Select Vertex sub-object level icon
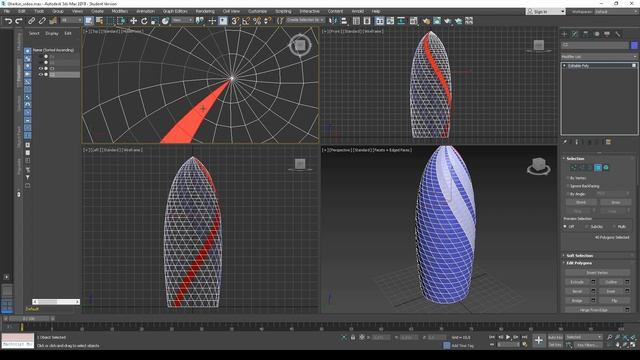The width and height of the screenshot is (640, 360). click(x=573, y=167)
